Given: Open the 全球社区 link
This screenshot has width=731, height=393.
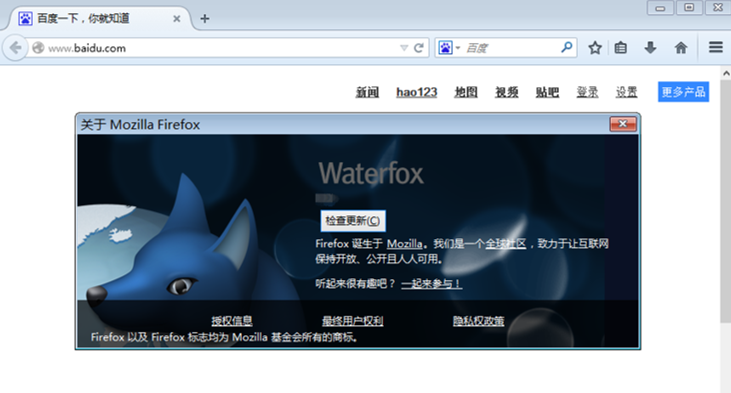Looking at the screenshot, I should pyautogui.click(x=506, y=244).
